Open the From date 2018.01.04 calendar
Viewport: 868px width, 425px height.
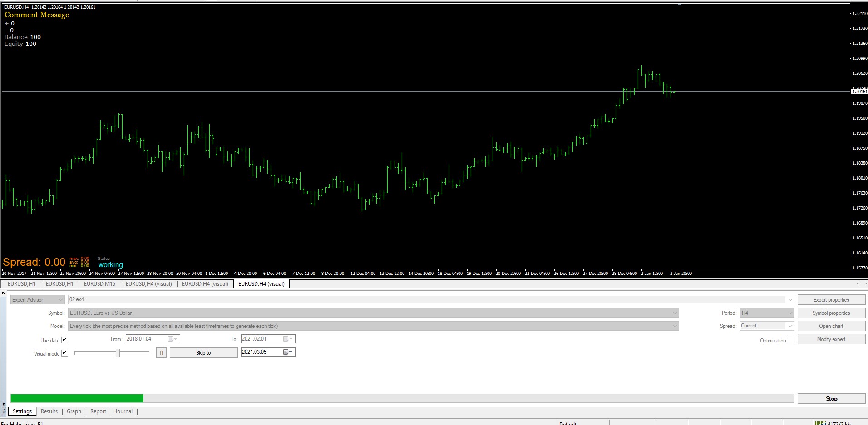(173, 339)
